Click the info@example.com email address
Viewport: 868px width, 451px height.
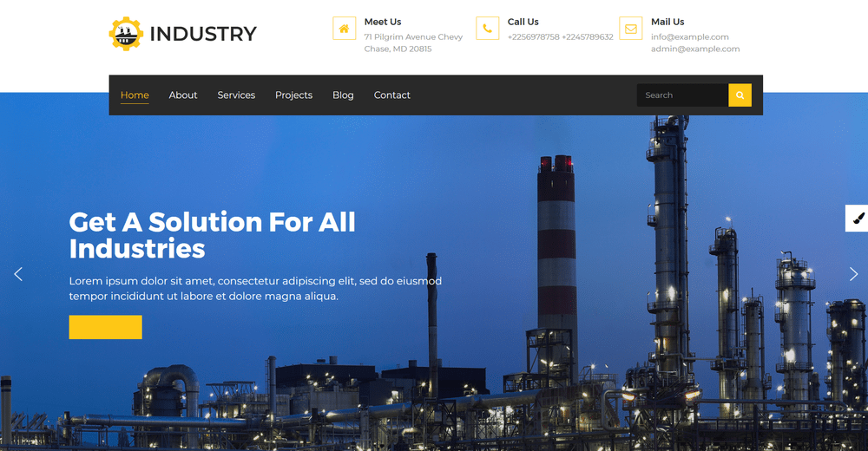[x=690, y=37]
